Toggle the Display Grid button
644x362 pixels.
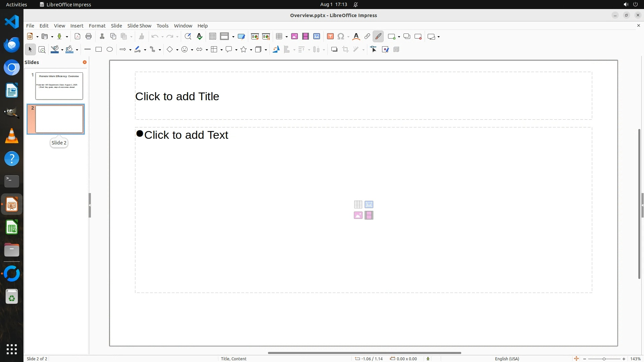[213, 37]
